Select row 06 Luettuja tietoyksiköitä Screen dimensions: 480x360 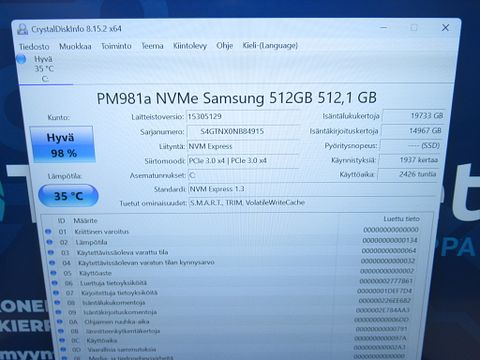coord(232,282)
